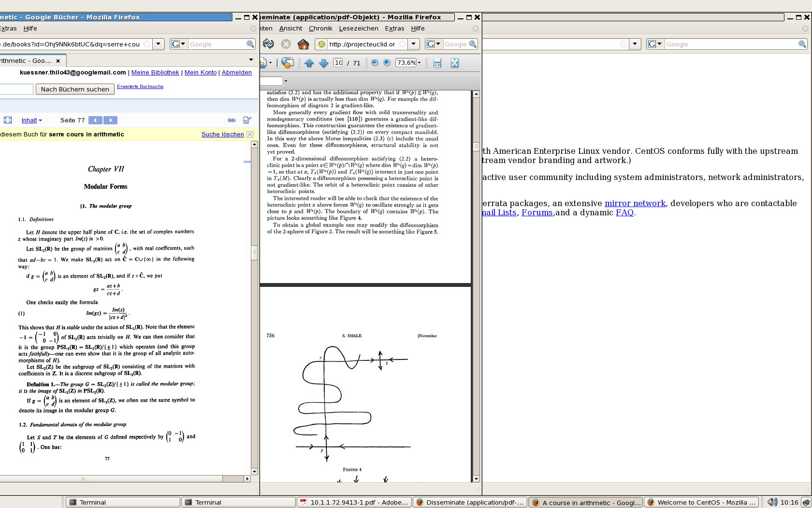Toggle fullscreen view in Google Books
The width and height of the screenshot is (812, 508).
pyautogui.click(x=8, y=120)
